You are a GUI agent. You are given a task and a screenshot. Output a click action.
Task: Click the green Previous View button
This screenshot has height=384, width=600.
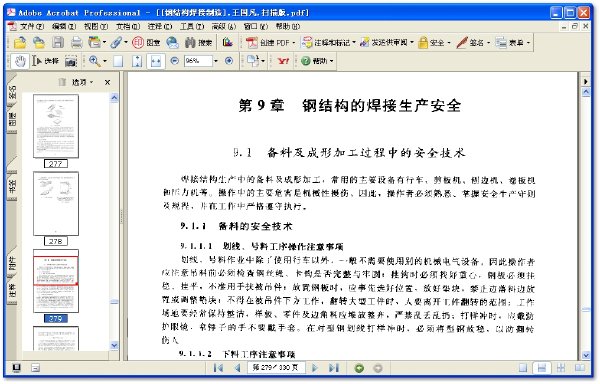(359, 368)
